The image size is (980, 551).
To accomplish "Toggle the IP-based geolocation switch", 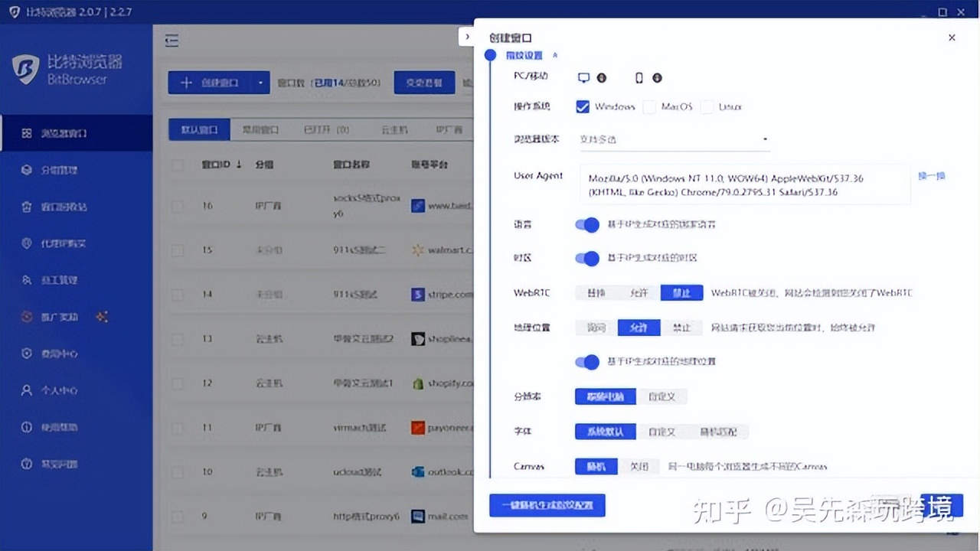I will click(x=587, y=361).
